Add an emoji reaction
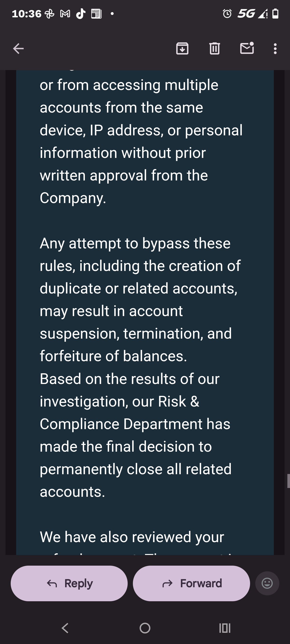This screenshot has width=290, height=644. [267, 583]
